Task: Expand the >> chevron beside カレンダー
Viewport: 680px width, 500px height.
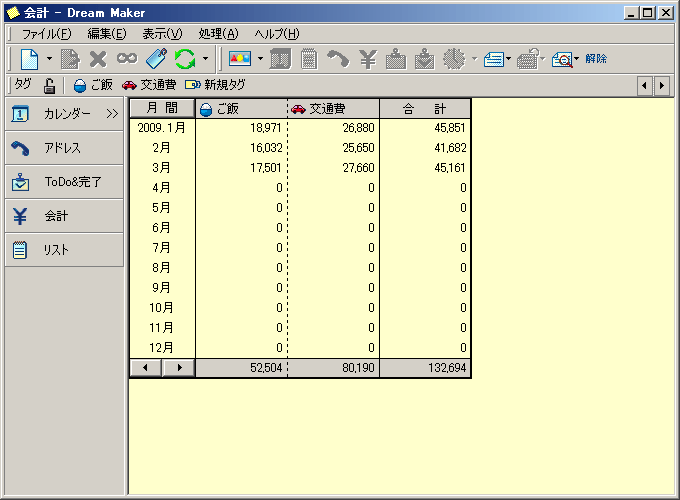Action: pos(112,114)
